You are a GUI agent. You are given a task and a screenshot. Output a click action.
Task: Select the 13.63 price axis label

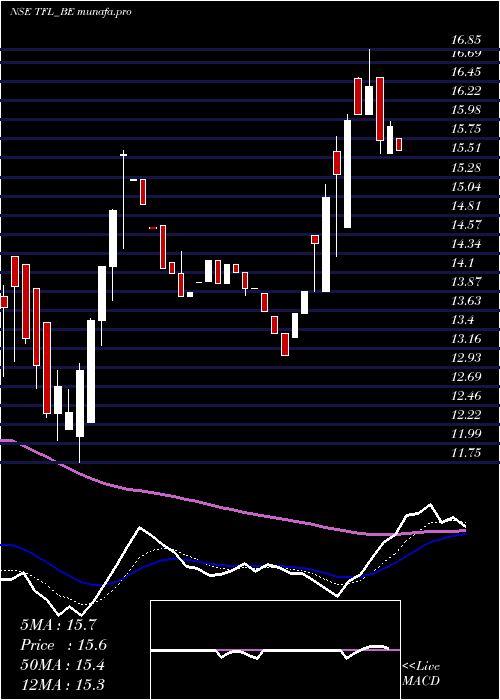click(466, 300)
